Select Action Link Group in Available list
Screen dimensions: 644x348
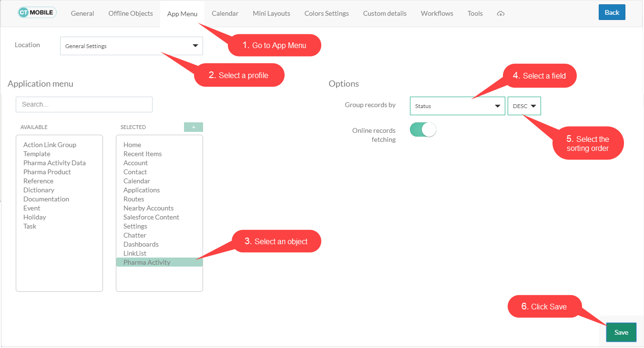pyautogui.click(x=50, y=145)
